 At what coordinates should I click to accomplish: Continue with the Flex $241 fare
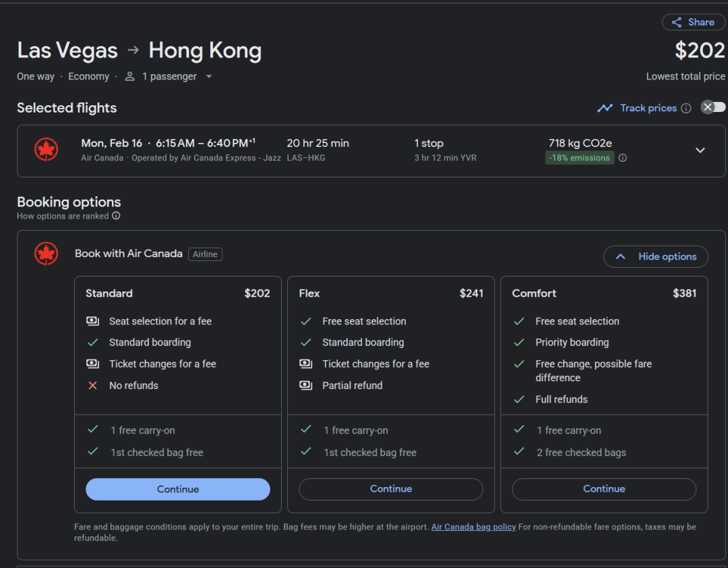(x=391, y=489)
